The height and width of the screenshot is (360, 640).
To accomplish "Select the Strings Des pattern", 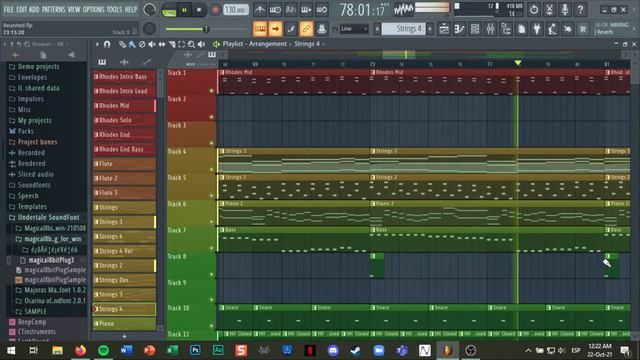I will [124, 280].
